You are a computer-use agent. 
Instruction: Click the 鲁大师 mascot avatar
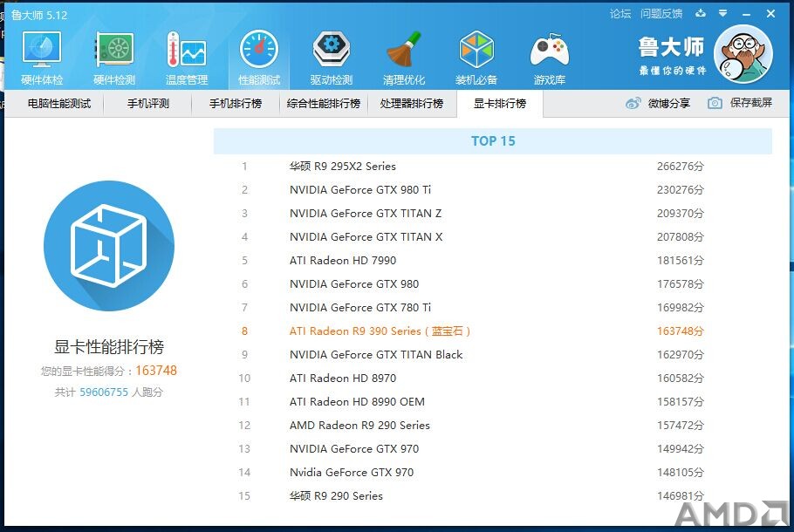(743, 55)
